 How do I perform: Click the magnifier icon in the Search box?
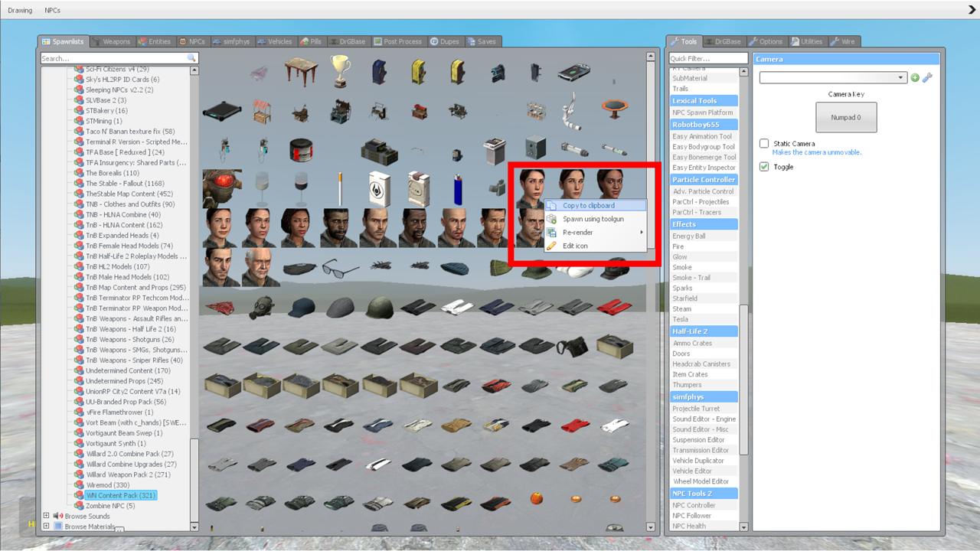click(191, 58)
